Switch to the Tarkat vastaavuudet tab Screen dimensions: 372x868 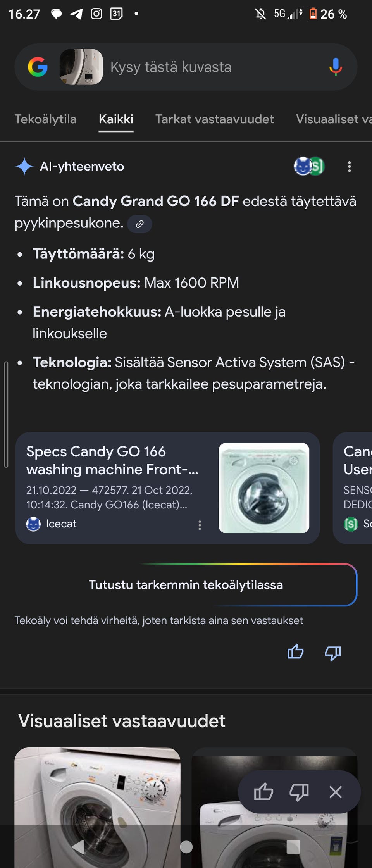pyautogui.click(x=214, y=119)
